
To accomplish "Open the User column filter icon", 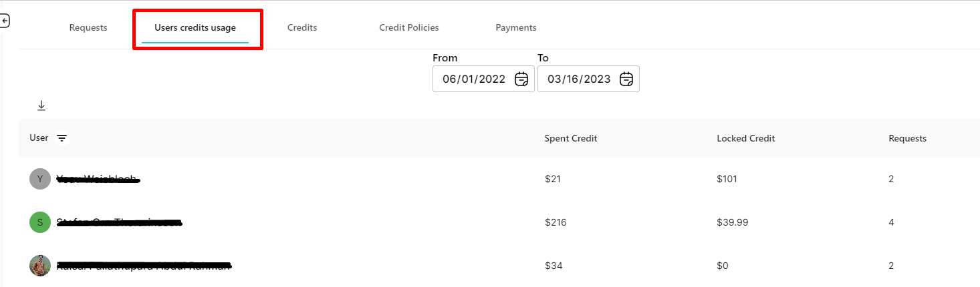I will (x=62, y=138).
